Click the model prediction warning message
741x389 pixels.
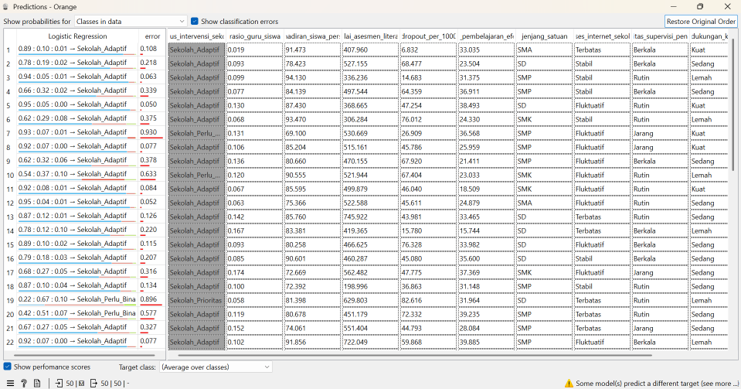coord(656,383)
